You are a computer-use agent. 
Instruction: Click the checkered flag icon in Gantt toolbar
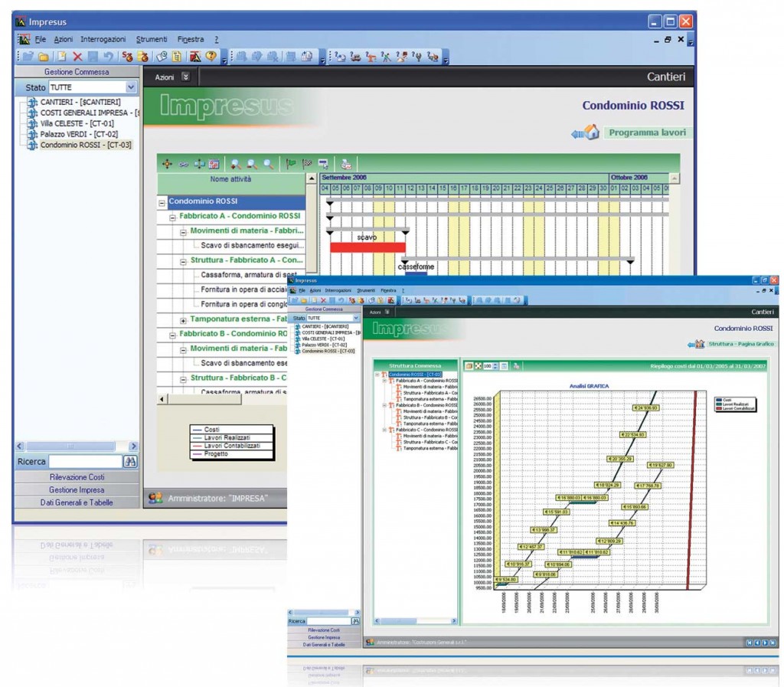point(307,164)
